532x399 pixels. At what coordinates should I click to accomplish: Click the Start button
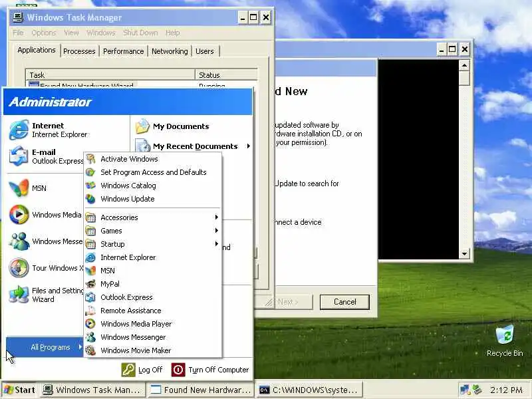tap(20, 390)
